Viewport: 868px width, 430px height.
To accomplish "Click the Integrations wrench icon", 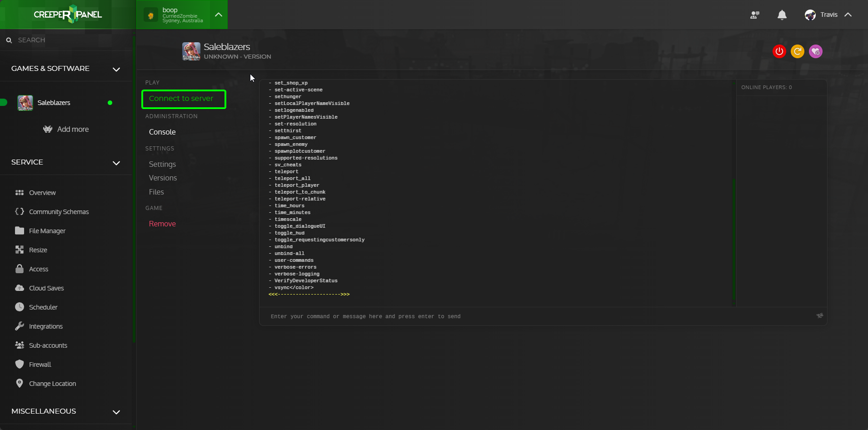I will (x=20, y=326).
